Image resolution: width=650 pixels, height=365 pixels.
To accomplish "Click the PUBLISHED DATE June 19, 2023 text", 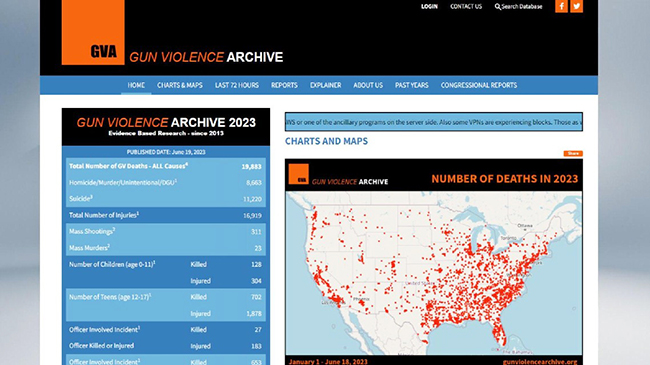I will point(166,152).
